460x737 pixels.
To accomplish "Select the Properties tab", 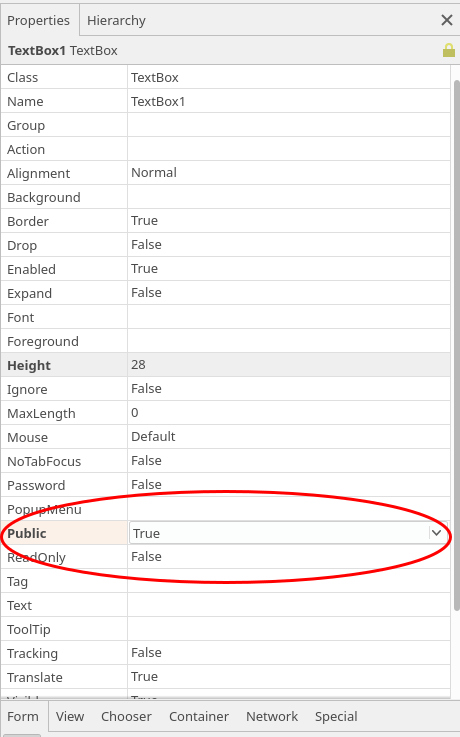I will click(39, 20).
